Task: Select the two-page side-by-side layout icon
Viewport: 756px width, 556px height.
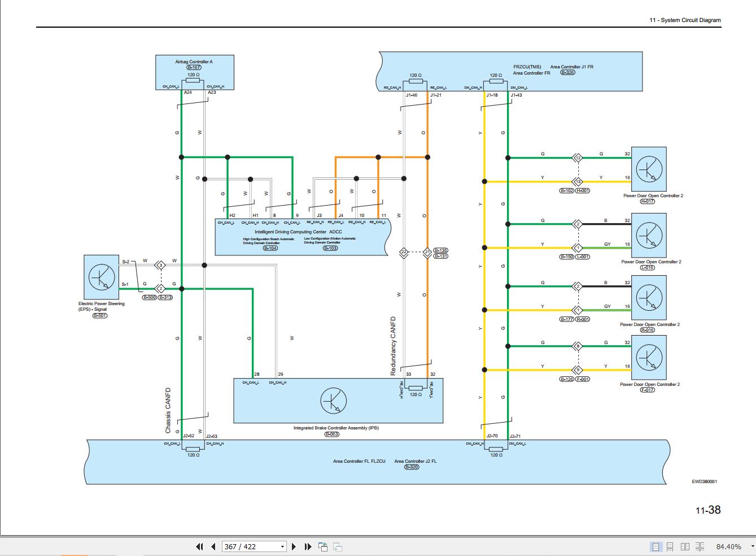Action: coord(686,547)
